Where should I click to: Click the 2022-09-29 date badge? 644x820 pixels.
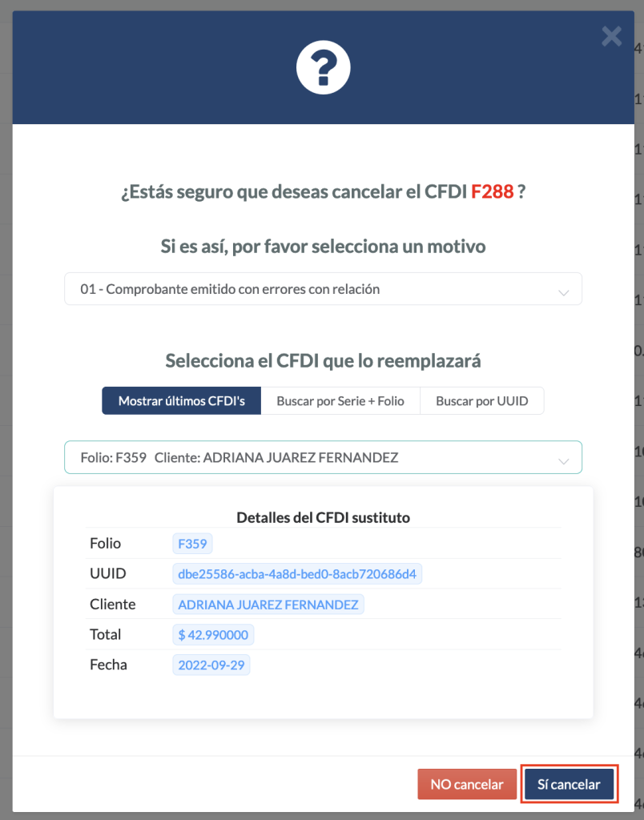[x=211, y=665]
